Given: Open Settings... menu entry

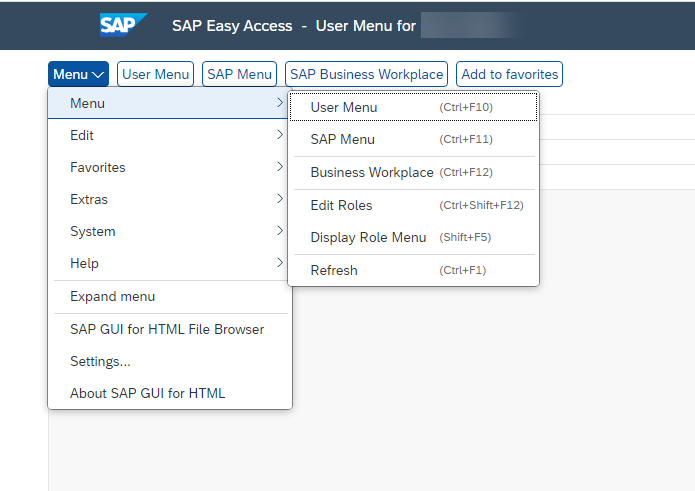Looking at the screenshot, I should [168, 361].
